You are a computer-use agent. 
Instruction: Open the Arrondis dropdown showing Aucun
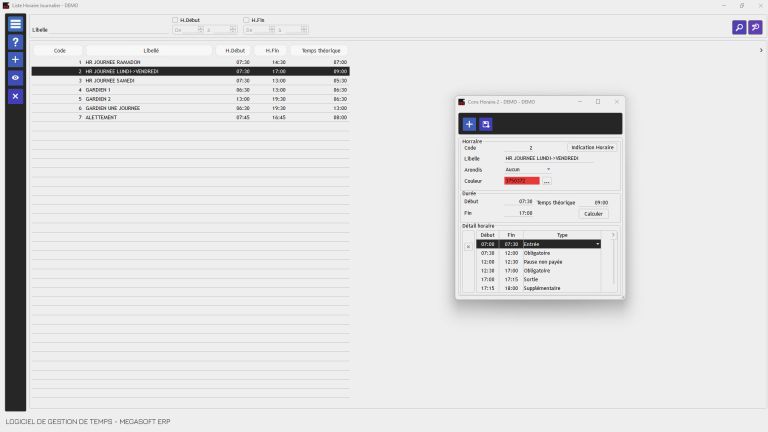click(528, 169)
